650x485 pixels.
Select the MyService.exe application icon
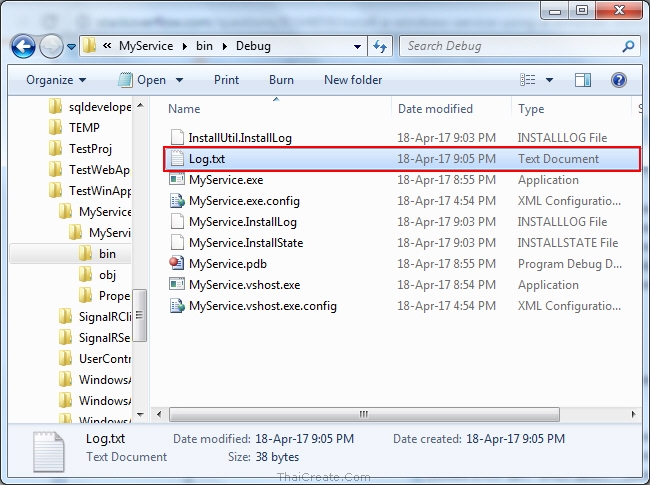177,179
